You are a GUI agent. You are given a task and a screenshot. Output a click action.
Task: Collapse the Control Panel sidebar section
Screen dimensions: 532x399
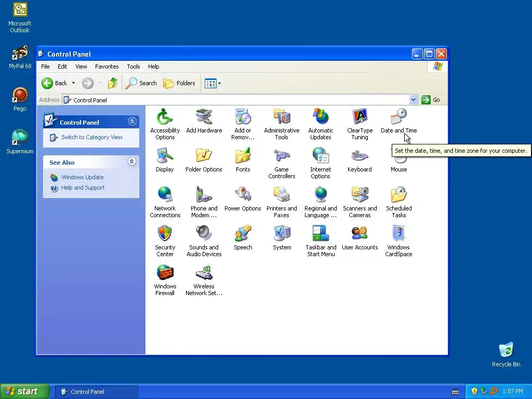(x=132, y=122)
